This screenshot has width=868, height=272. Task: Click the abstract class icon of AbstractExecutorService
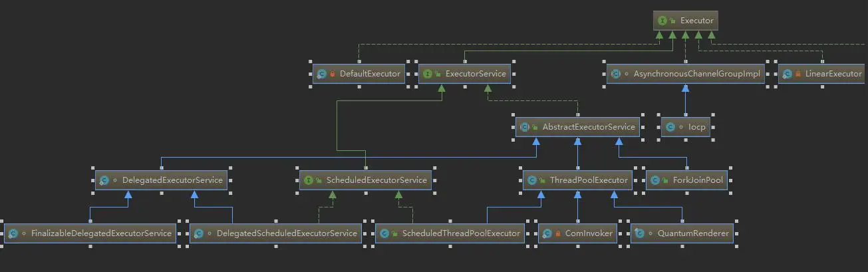point(525,127)
